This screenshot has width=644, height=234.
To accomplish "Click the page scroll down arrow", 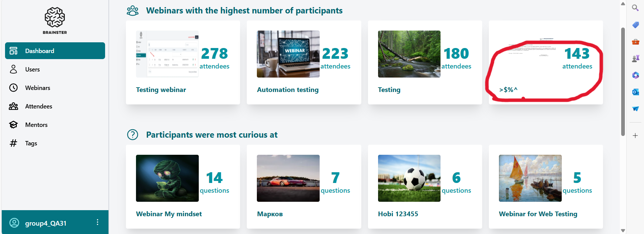I will (x=623, y=231).
